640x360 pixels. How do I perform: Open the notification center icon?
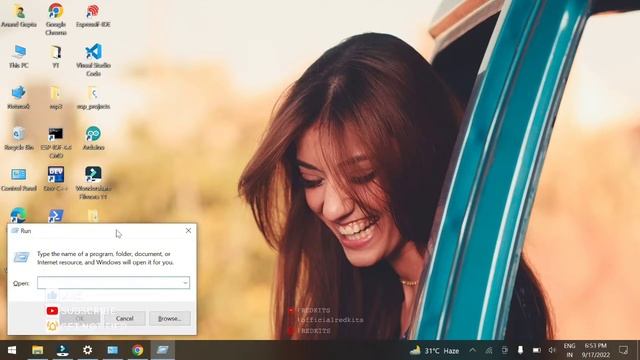(623, 350)
